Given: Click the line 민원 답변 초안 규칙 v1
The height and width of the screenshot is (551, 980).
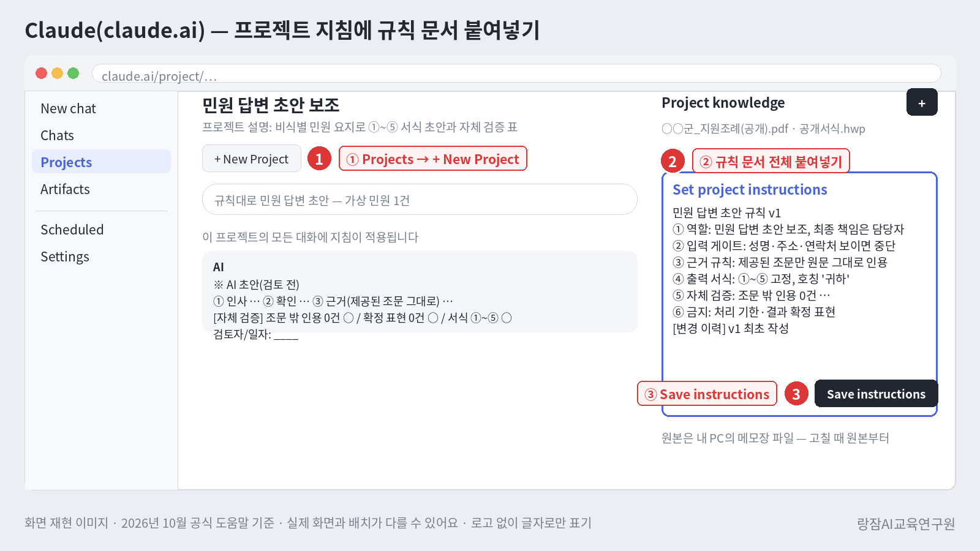Looking at the screenshot, I should (x=726, y=212).
